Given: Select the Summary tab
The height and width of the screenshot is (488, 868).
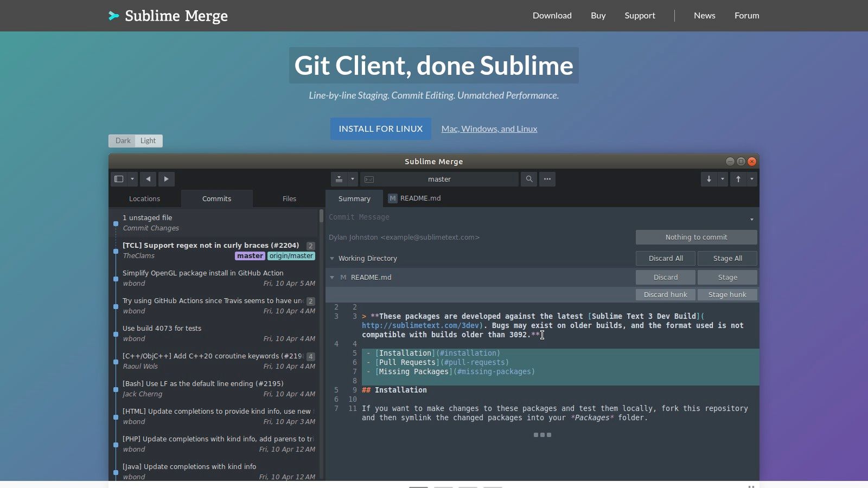Looking at the screenshot, I should click(x=354, y=198).
